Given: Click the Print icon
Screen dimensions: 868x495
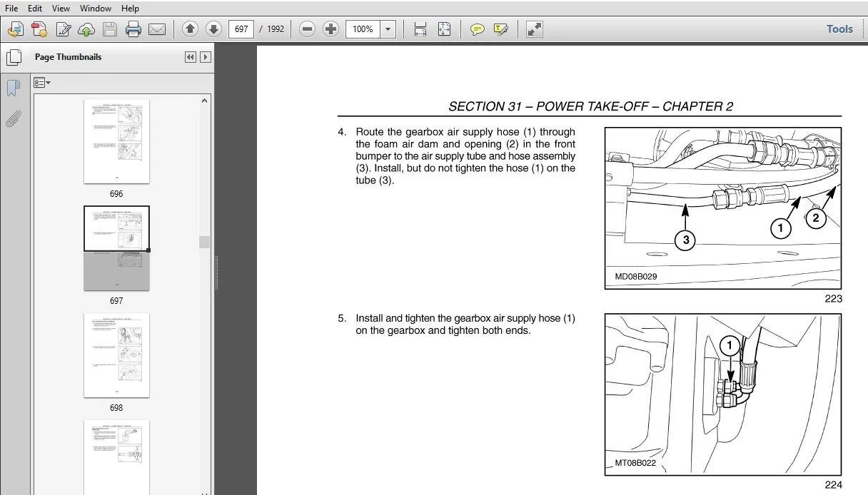Looking at the screenshot, I should 133,29.
